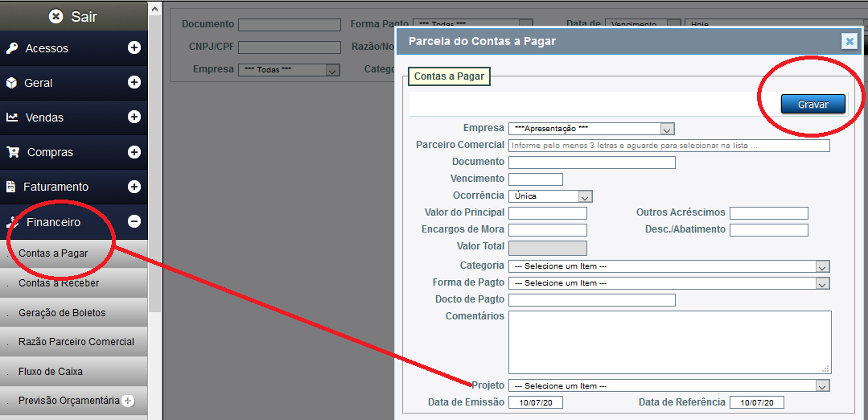Close the Parcela do Contas a Pagar dialog
This screenshot has width=868, height=420.
click(849, 42)
